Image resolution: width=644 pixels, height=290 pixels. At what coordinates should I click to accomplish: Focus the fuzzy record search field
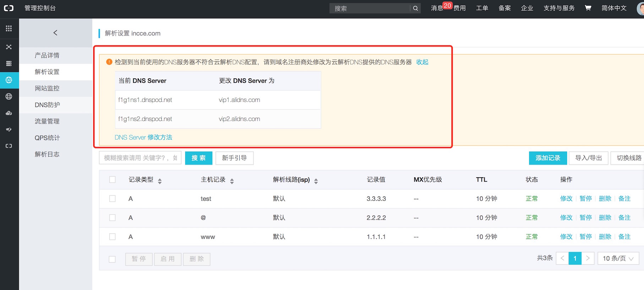[x=140, y=158]
